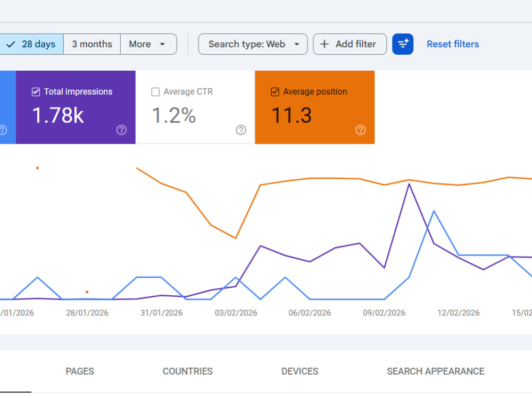Uncheck the Total impressions checkbox
Screen dimensions: 532x399
[36, 92]
